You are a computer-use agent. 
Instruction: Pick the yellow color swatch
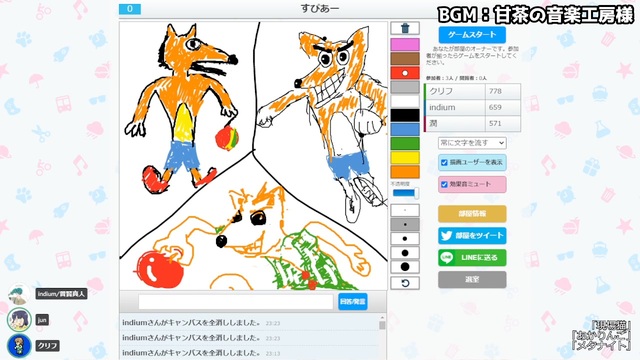[x=405, y=158]
